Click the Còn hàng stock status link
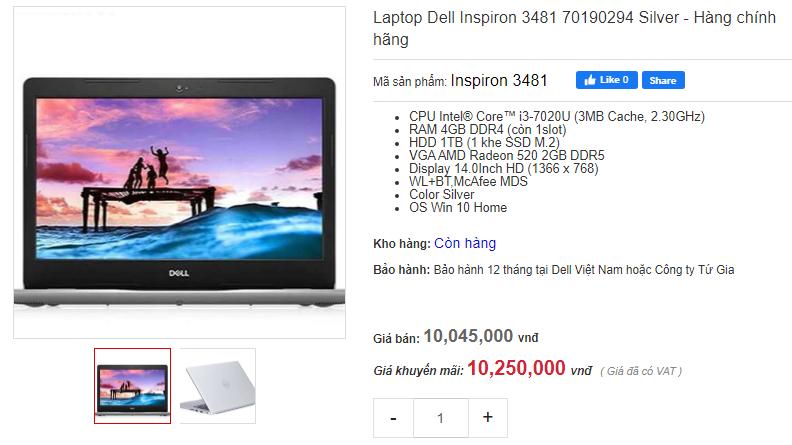Viewport: 792px width, 445px height. 465,243
